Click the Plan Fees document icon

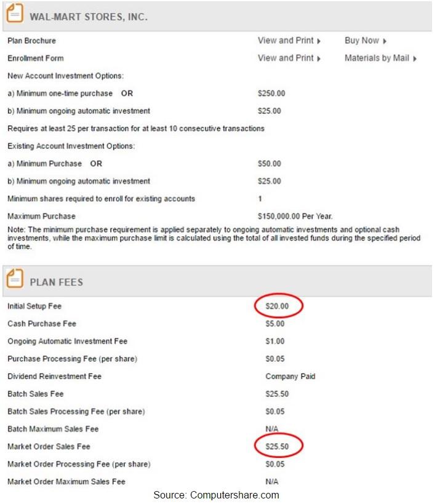point(15,279)
